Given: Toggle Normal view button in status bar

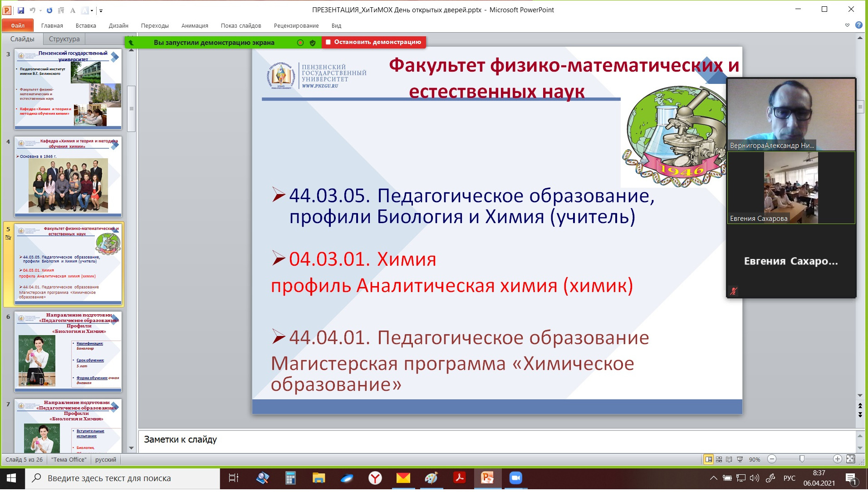Looking at the screenshot, I should pyautogui.click(x=708, y=459).
